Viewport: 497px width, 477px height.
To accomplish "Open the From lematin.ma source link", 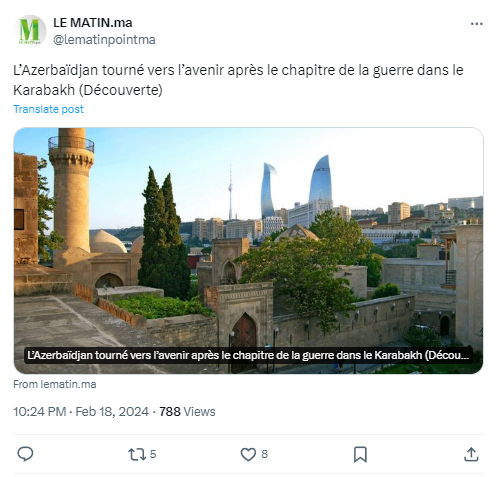I will 55,384.
